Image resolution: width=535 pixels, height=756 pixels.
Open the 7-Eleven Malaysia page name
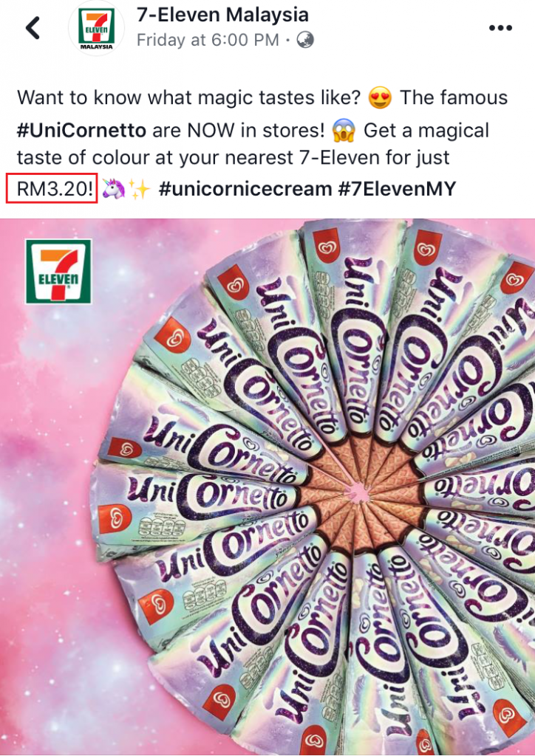coord(222,15)
